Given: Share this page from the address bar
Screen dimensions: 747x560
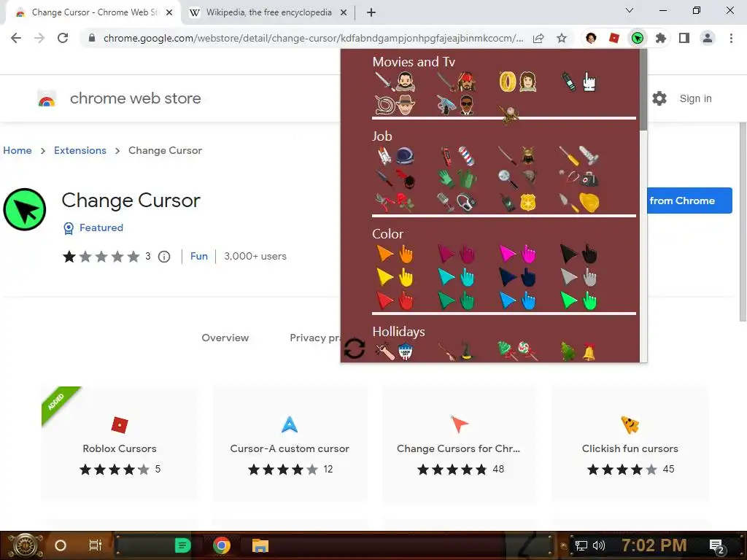Looking at the screenshot, I should (x=538, y=38).
